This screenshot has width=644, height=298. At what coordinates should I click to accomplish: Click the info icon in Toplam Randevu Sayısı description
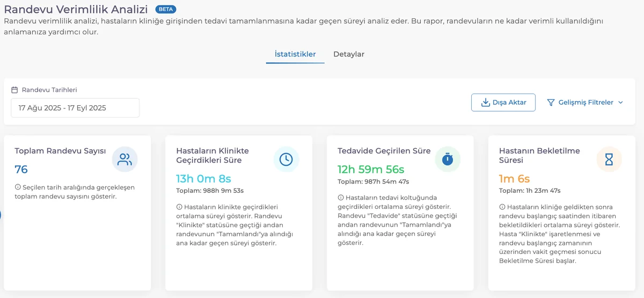point(18,187)
